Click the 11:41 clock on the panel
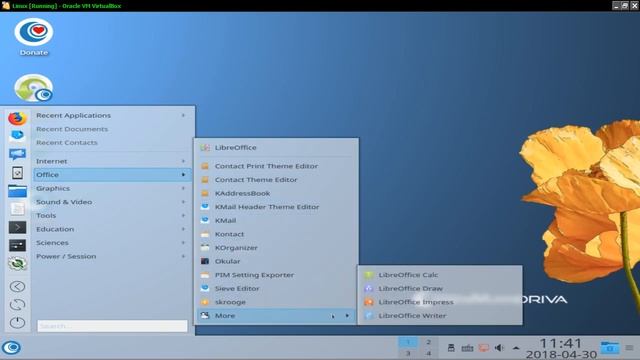This screenshot has height=360, width=640. click(x=561, y=343)
